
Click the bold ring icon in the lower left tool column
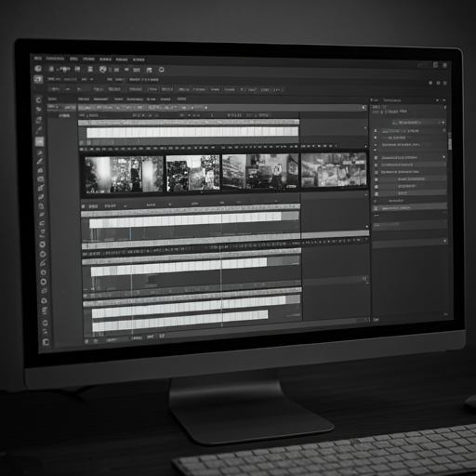[x=44, y=282]
